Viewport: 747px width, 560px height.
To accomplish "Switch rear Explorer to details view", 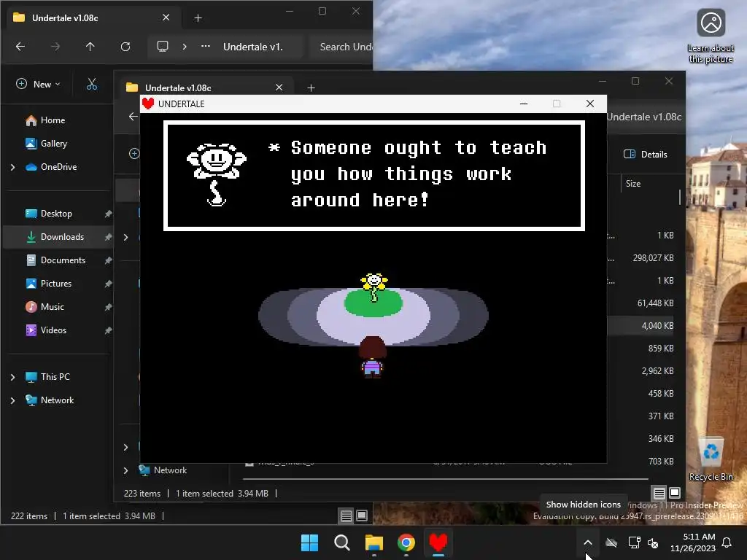I will coord(347,516).
